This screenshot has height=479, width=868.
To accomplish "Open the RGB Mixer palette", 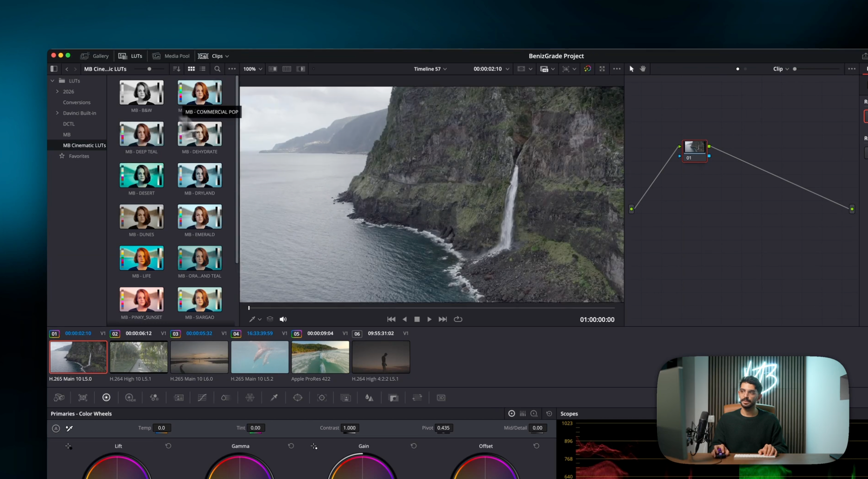I will coord(154,397).
